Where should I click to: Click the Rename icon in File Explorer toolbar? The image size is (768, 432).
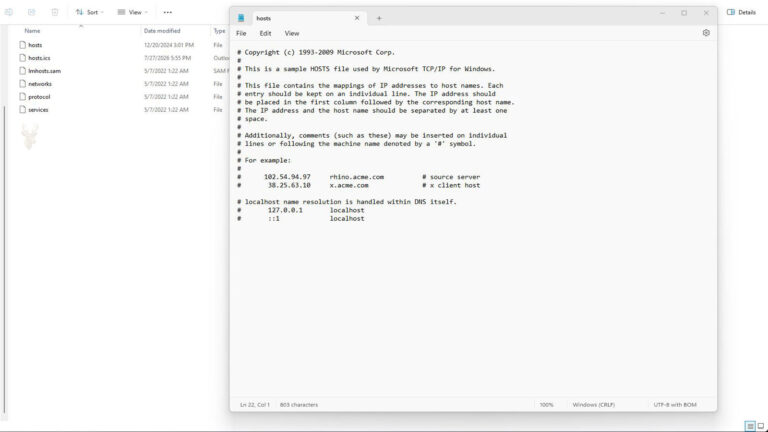point(9,12)
